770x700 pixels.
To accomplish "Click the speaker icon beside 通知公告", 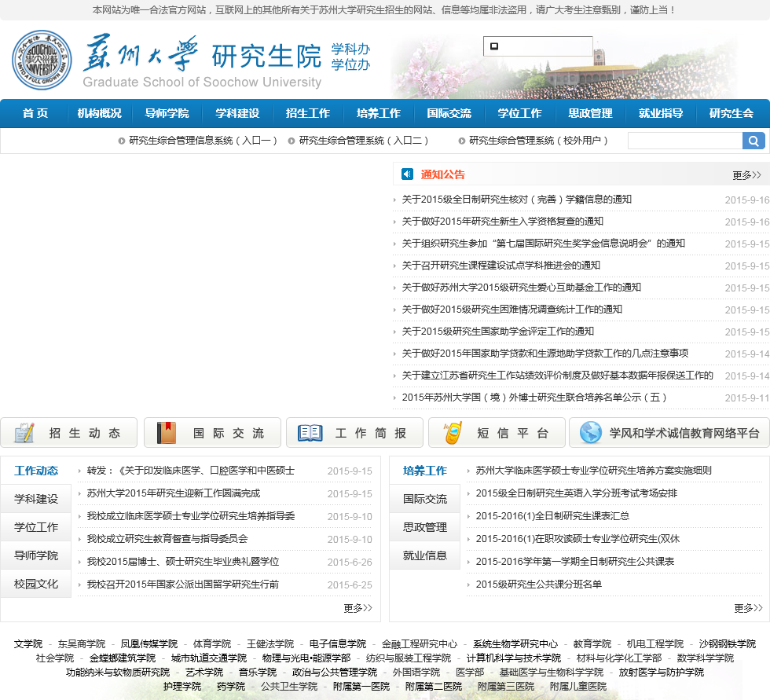I will coord(407,174).
